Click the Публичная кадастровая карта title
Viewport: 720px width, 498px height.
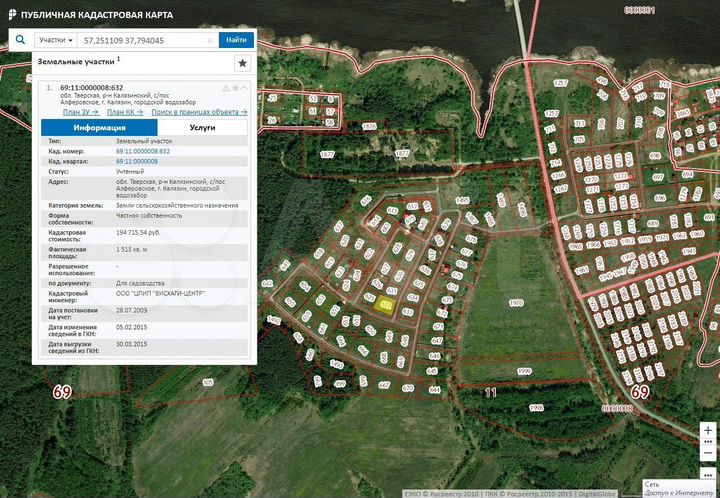point(97,15)
